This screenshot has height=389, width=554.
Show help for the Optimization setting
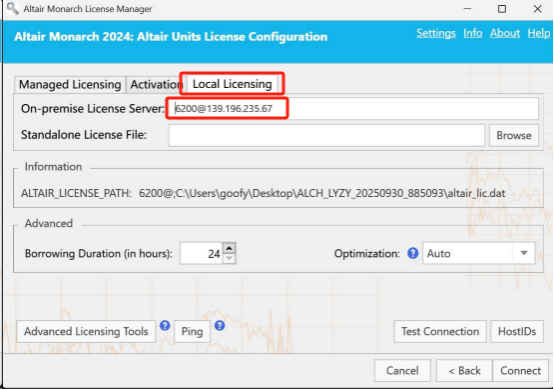[413, 253]
